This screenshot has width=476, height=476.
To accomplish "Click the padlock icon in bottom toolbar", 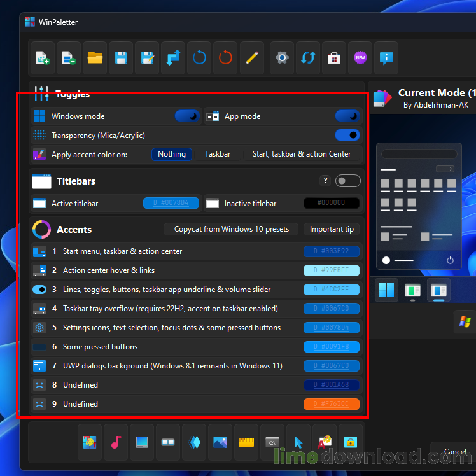I will tap(351, 442).
